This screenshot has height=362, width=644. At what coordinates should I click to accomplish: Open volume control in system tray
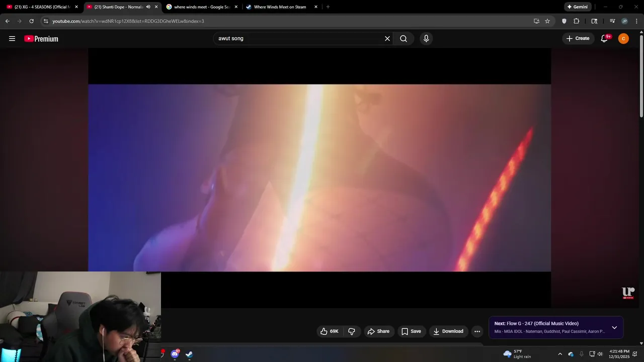click(600, 354)
